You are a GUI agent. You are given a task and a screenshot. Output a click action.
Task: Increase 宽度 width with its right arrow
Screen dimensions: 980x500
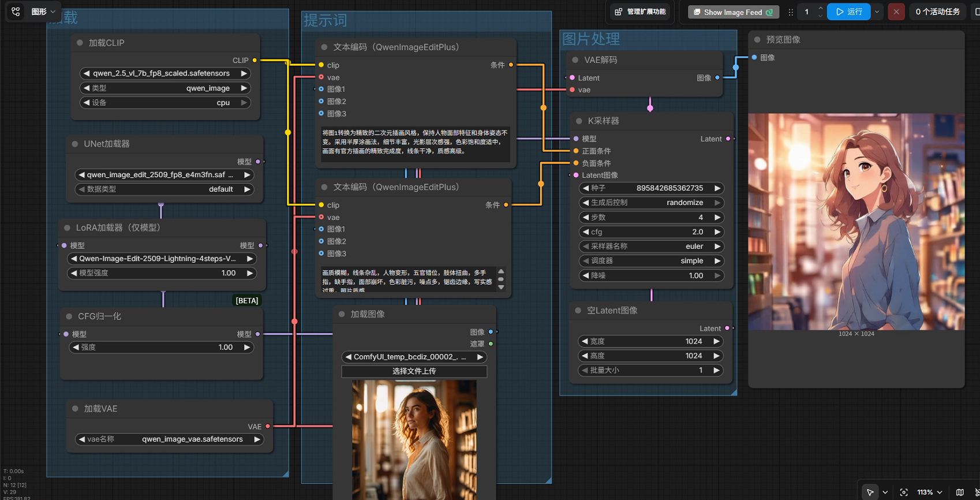coord(716,341)
